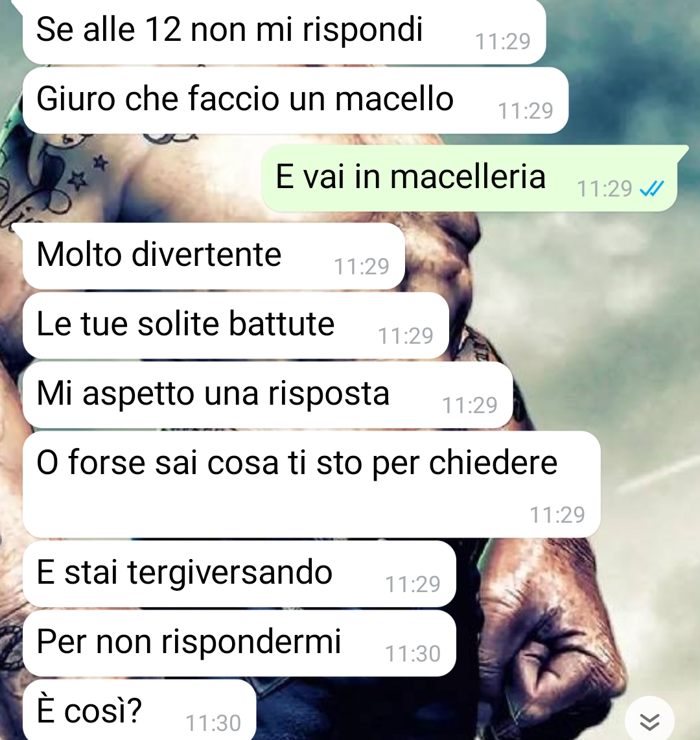Image resolution: width=700 pixels, height=740 pixels.
Task: Tap the 'Se alle 12 non mi rispondi' message
Action: click(x=284, y=31)
